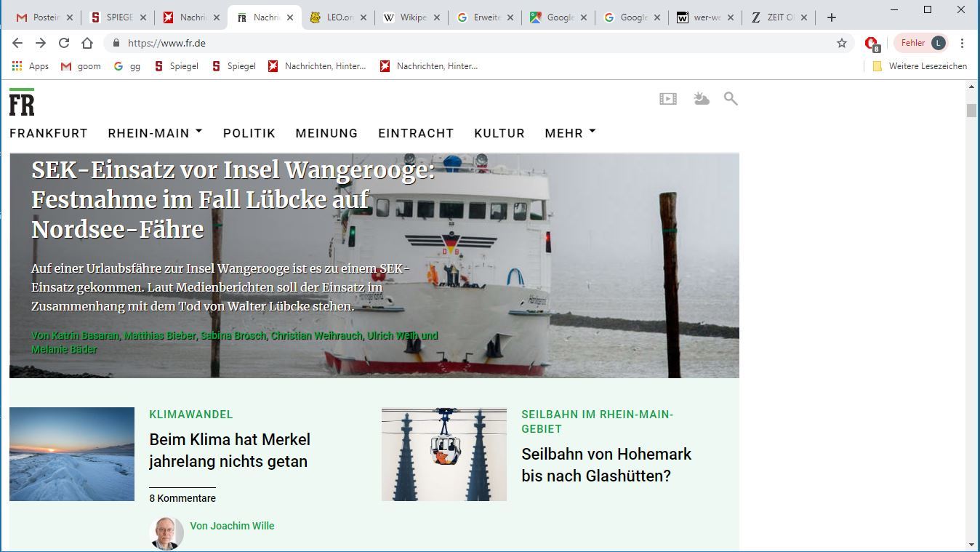Image resolution: width=980 pixels, height=552 pixels.
Task: Open the POLITIK section
Action: (249, 133)
